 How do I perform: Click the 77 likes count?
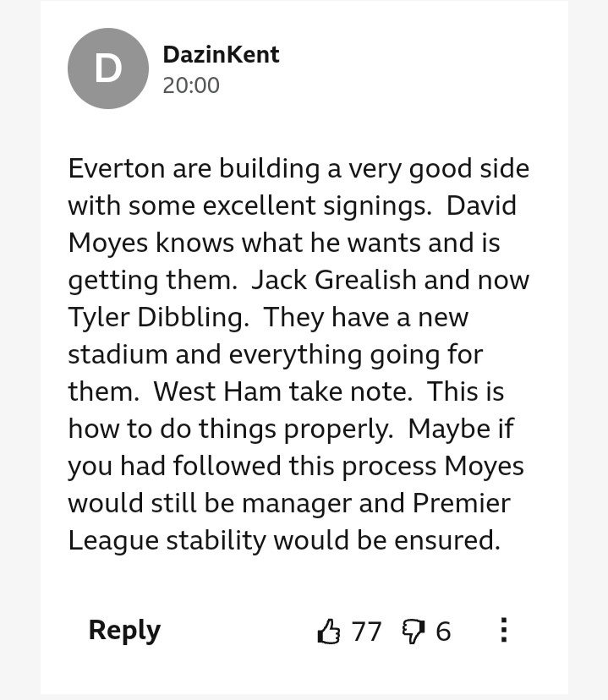coord(366,631)
